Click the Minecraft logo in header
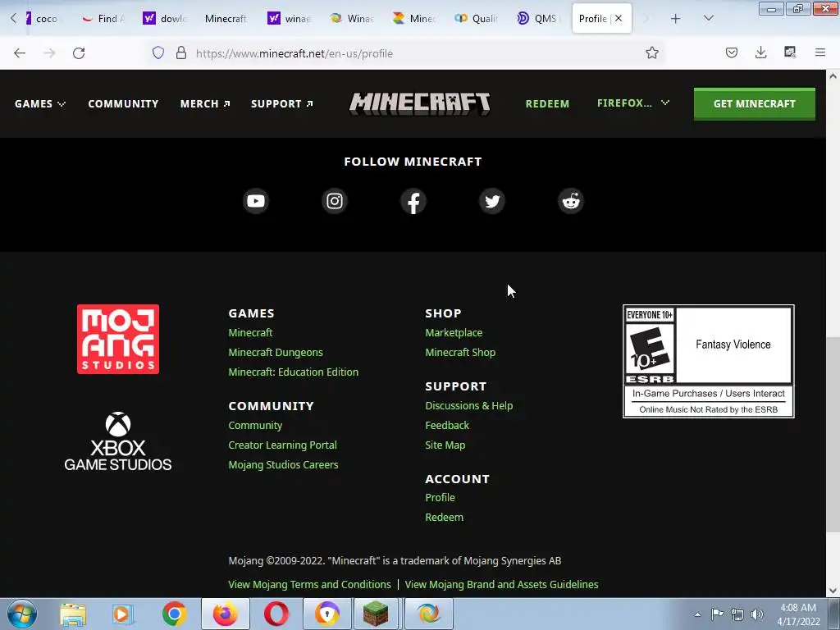 click(419, 103)
